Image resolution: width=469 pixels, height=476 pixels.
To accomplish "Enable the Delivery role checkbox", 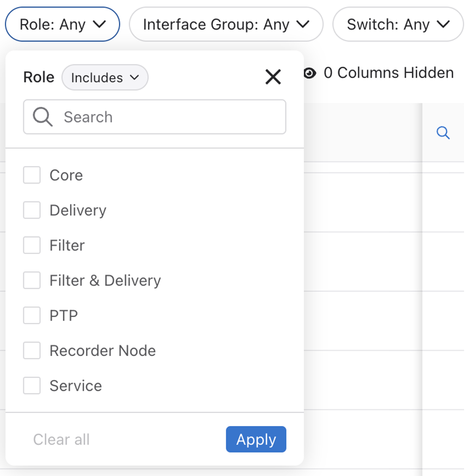I will click(x=32, y=211).
